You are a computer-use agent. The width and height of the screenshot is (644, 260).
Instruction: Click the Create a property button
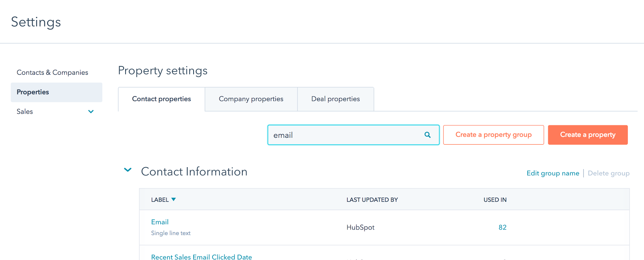[x=587, y=135]
